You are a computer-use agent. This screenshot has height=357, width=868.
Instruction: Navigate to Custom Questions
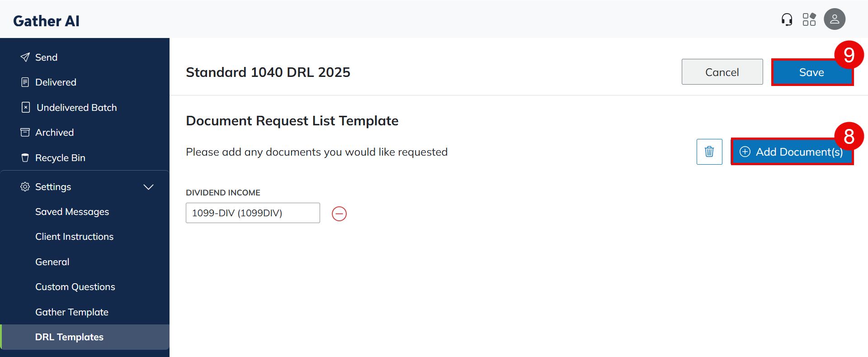tap(75, 287)
